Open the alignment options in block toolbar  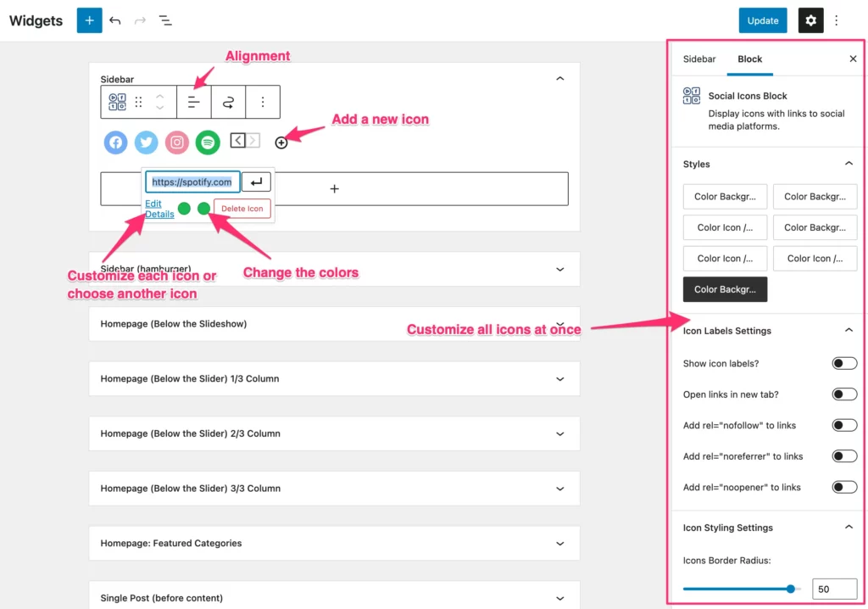point(194,102)
